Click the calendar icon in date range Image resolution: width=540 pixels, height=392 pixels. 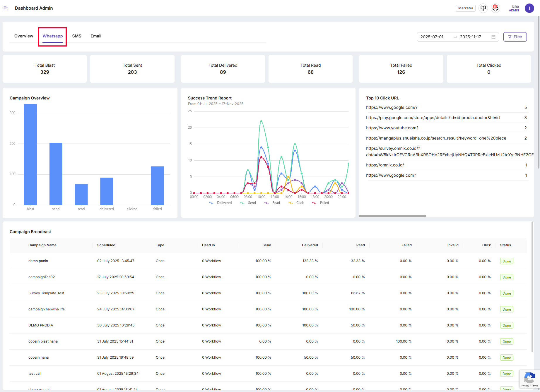(493, 37)
